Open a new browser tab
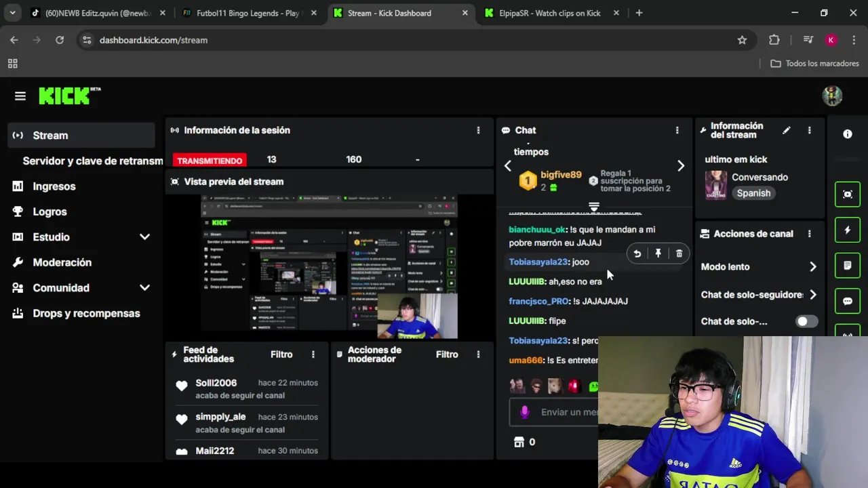The image size is (868, 488). click(x=639, y=13)
